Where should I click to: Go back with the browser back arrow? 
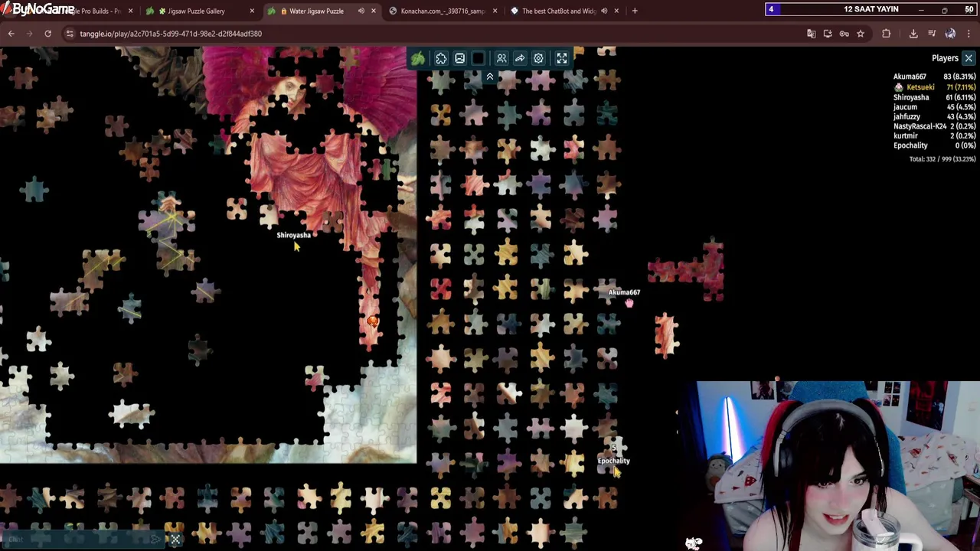coord(11,34)
